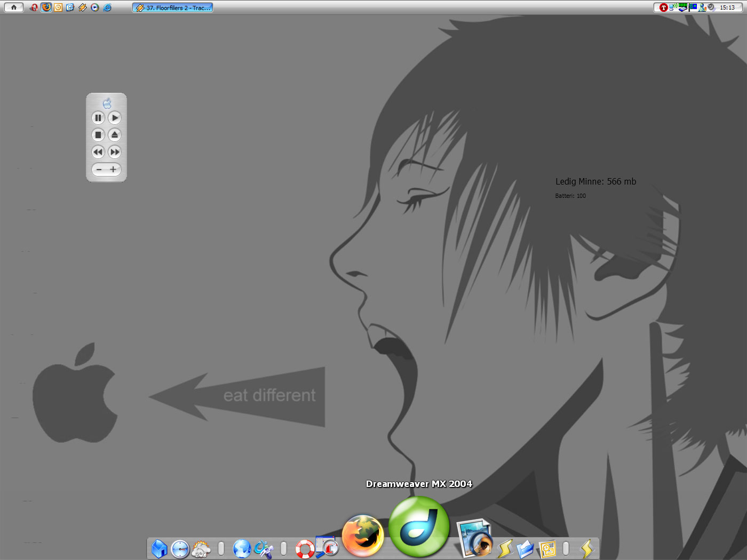Open the wireless network tray icon

tap(673, 7)
